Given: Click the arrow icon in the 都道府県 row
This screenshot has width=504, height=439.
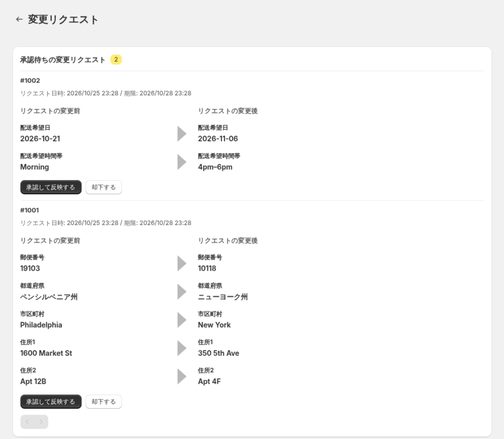Looking at the screenshot, I should [182, 292].
